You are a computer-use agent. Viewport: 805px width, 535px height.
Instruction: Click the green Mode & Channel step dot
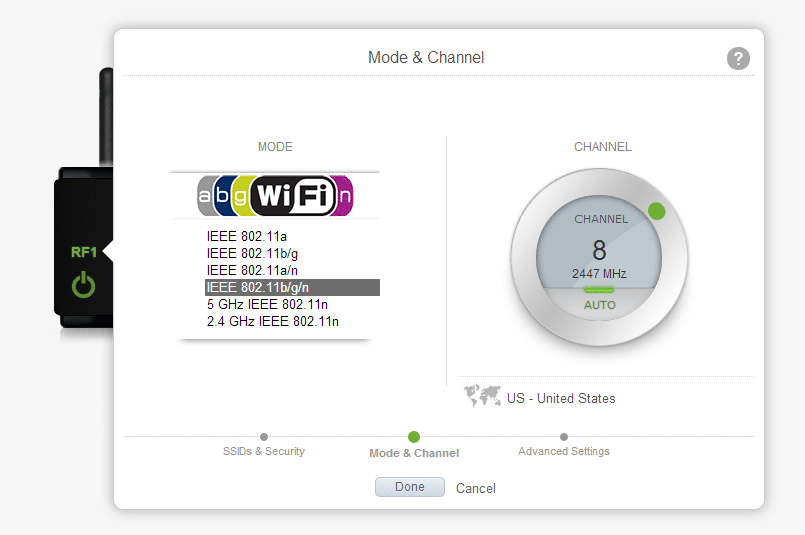(414, 437)
